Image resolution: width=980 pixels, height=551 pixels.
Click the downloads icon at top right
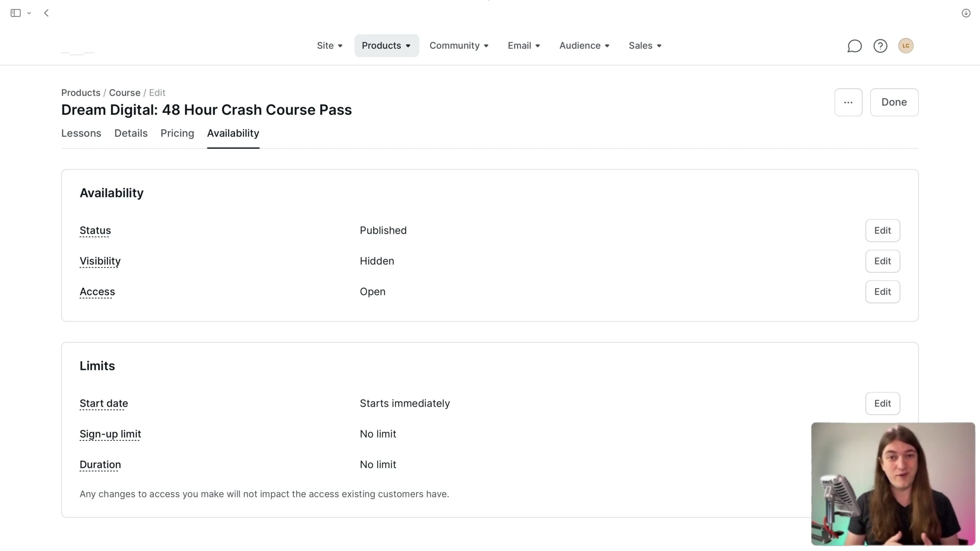(966, 13)
